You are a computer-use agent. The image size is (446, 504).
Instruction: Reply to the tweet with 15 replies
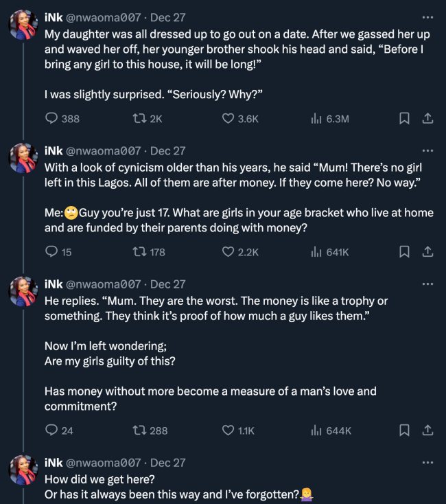[51, 252]
